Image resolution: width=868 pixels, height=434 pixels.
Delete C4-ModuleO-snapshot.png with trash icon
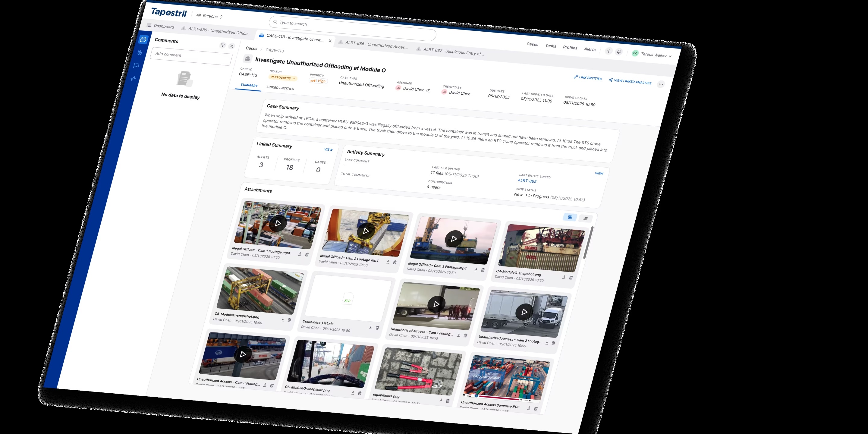[x=571, y=278]
